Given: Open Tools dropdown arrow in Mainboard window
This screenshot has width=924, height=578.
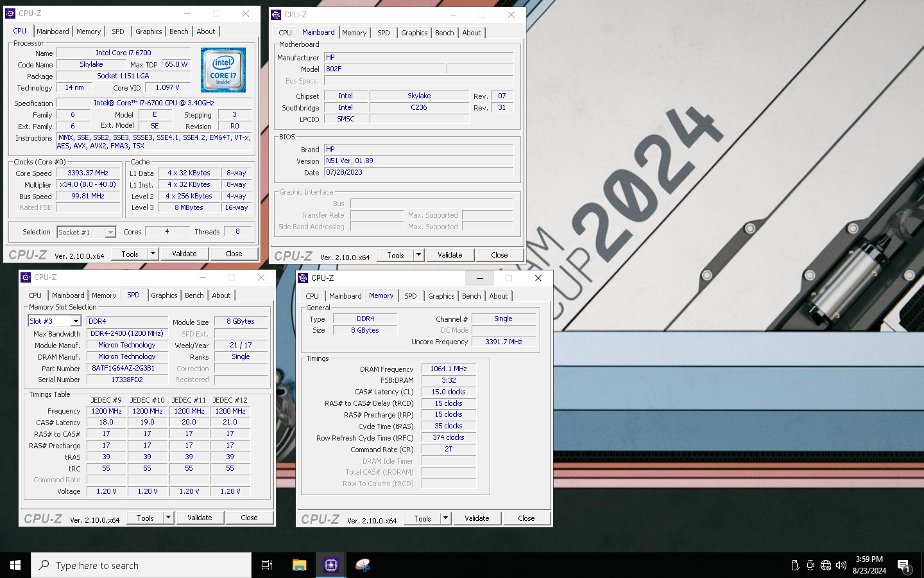Looking at the screenshot, I should tap(418, 255).
